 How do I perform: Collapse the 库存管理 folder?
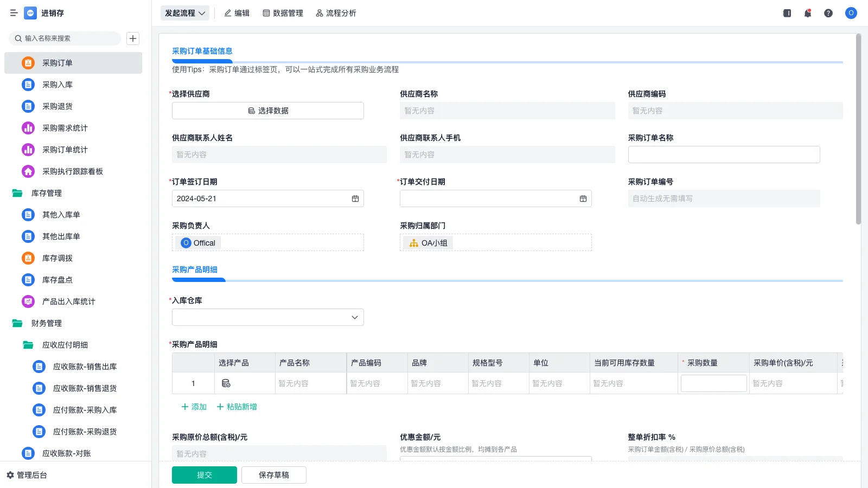(17, 193)
